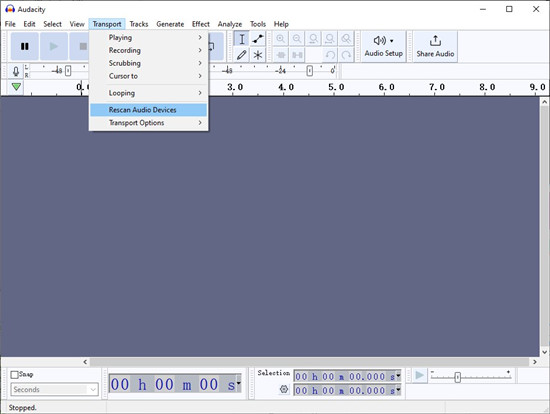
Task: Open the Generate menu
Action: tap(170, 24)
